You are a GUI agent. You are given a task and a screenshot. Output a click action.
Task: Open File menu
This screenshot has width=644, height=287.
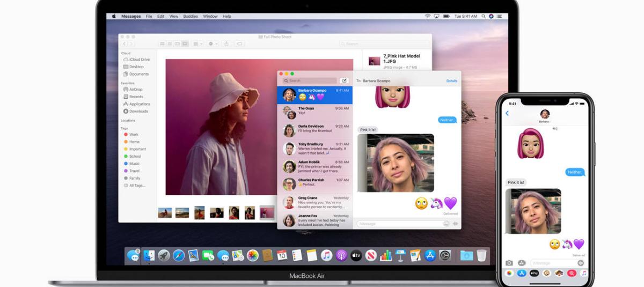[x=149, y=16]
